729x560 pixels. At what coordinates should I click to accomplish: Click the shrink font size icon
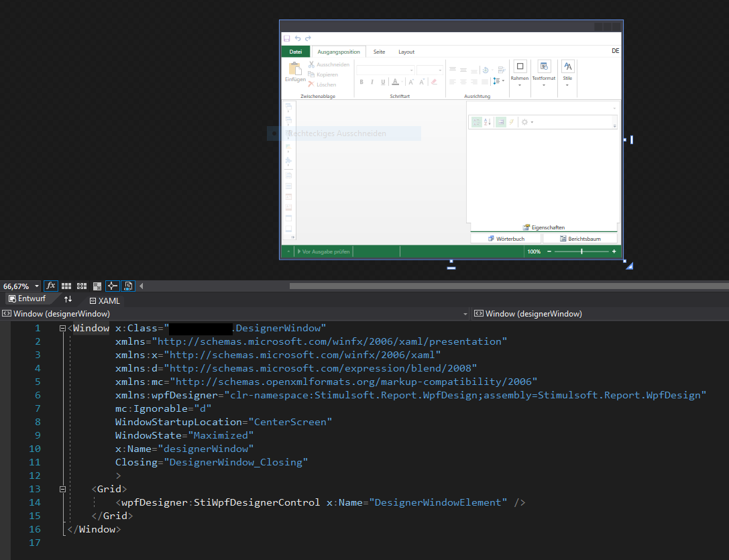[422, 82]
